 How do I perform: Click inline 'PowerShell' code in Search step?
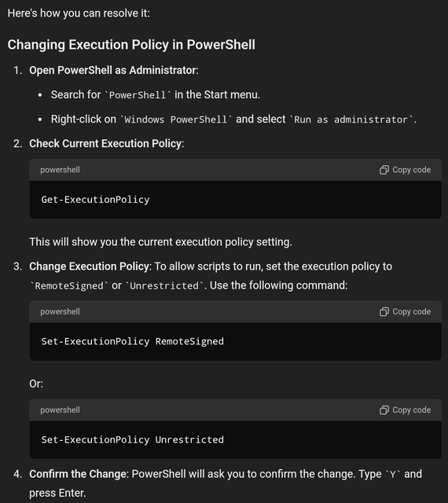point(138,95)
